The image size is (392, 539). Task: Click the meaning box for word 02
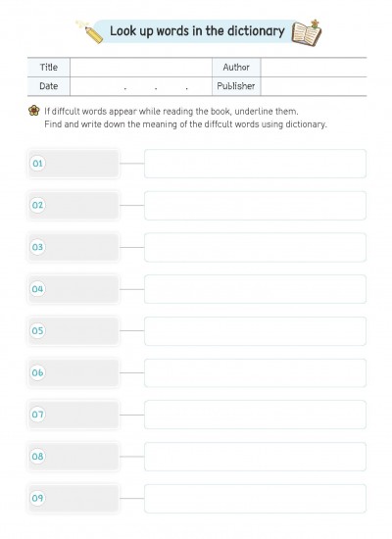[x=255, y=206]
